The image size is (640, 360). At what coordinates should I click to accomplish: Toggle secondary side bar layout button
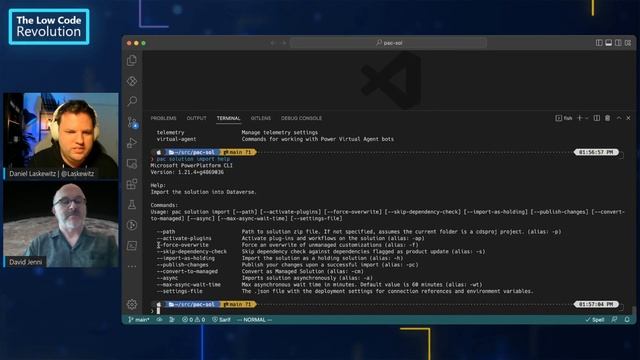tap(618, 43)
